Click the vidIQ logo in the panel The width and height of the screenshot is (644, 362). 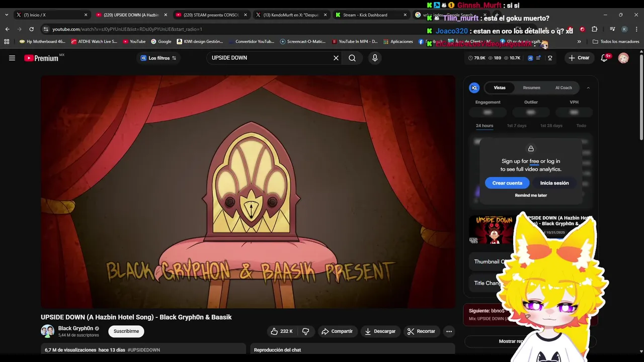click(x=474, y=87)
